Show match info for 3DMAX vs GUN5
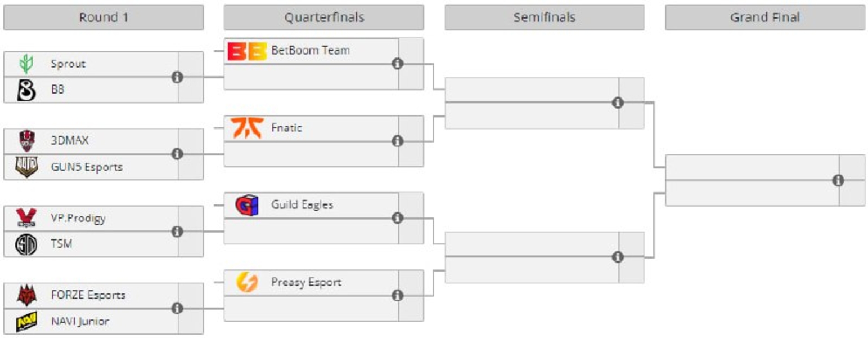Viewport: 868px width, 338px height. click(x=178, y=154)
